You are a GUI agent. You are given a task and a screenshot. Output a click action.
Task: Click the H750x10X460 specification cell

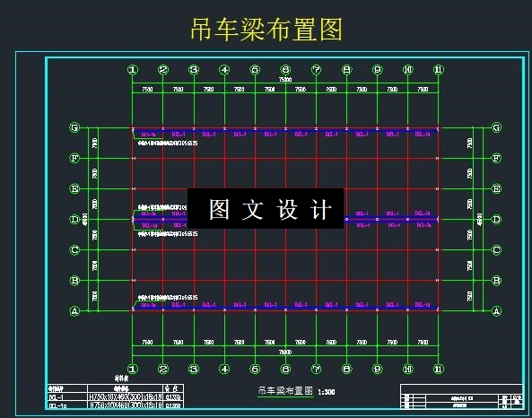tap(126, 405)
